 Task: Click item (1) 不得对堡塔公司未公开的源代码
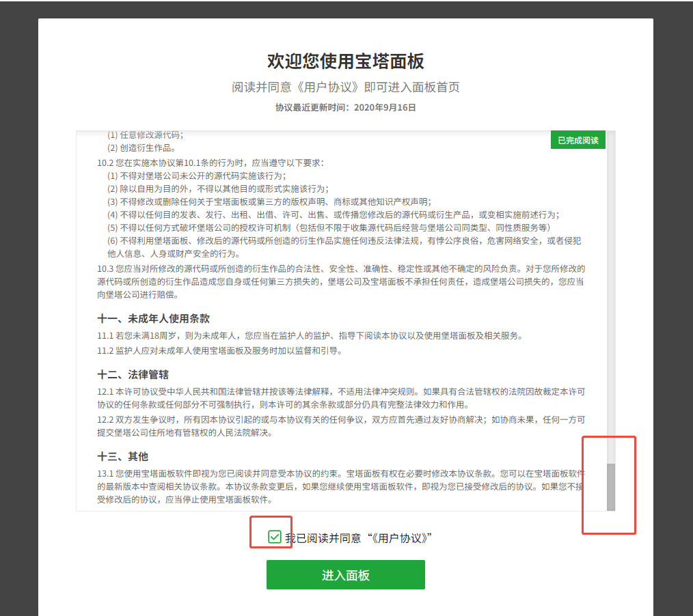(x=197, y=176)
